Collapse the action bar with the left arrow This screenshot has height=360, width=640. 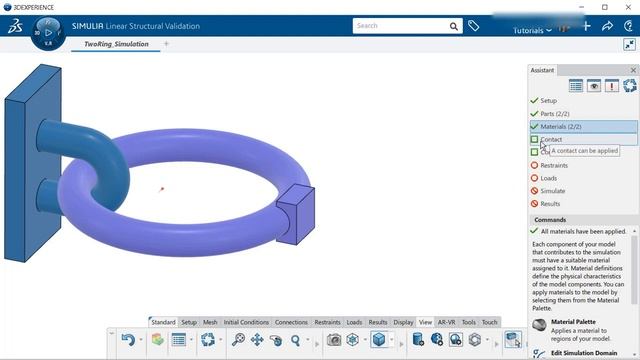click(111, 333)
